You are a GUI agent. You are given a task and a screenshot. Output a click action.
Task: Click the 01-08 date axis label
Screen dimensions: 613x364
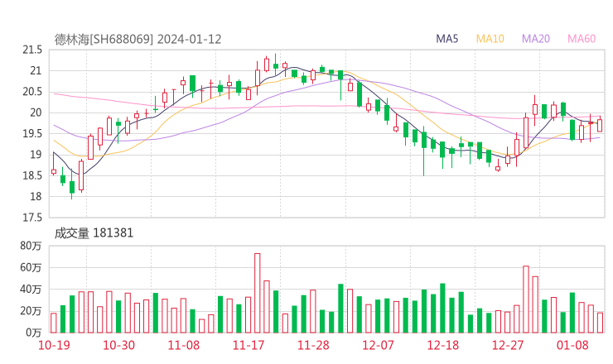(x=572, y=345)
